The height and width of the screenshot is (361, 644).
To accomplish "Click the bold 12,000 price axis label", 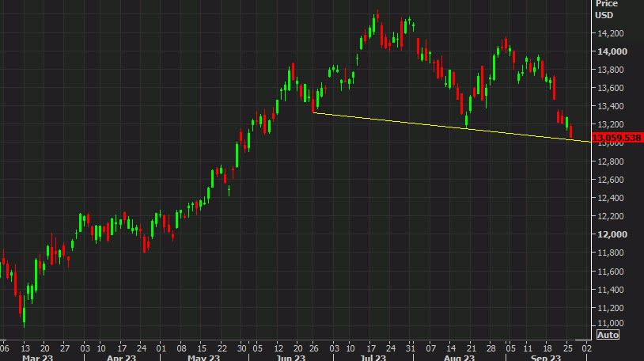I will click(612, 234).
